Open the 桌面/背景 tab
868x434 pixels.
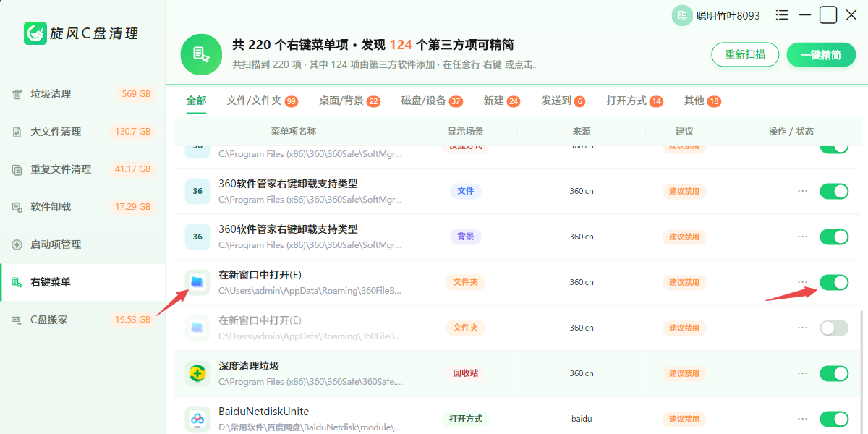coord(349,101)
